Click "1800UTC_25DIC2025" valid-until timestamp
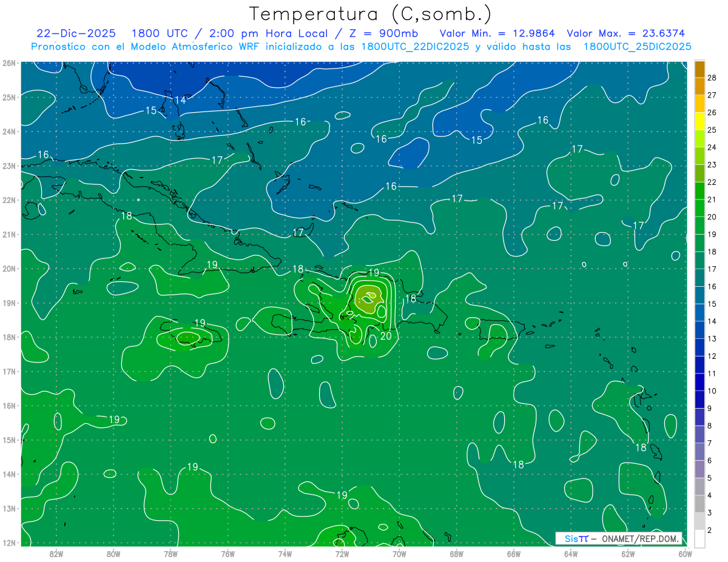Screen dimensions: 728x562 pos(637,47)
